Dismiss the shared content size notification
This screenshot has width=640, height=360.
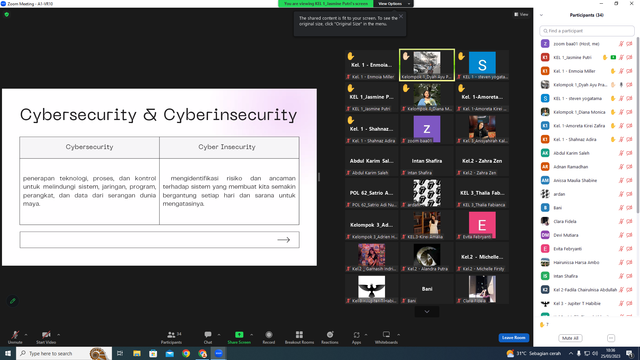click(401, 16)
